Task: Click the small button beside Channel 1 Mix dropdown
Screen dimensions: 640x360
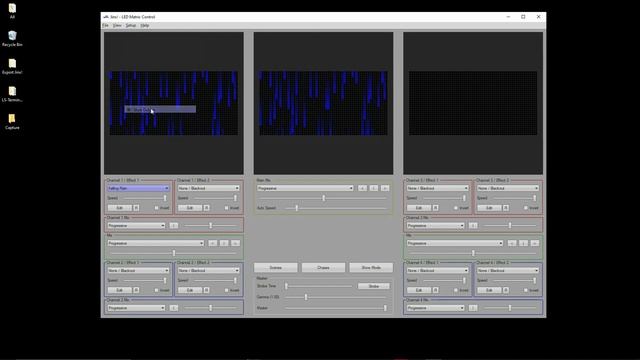Action: pos(174,225)
